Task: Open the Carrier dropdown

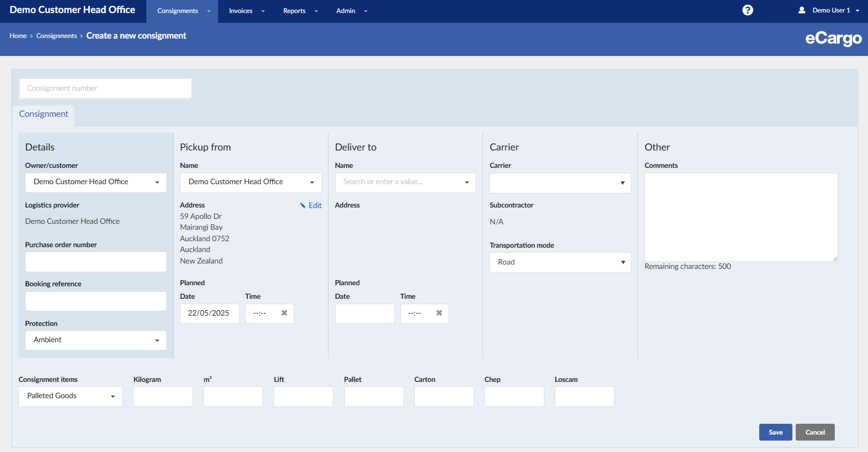Action: [560, 183]
